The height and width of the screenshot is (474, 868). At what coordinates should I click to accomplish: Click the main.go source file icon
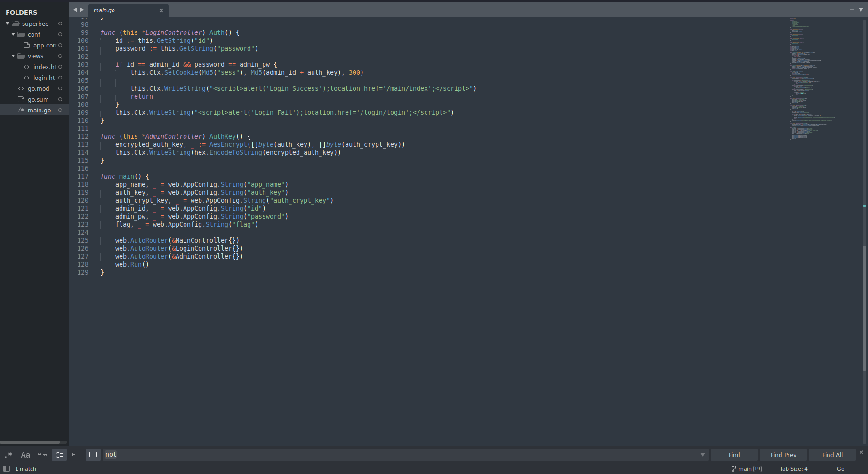[x=21, y=110]
